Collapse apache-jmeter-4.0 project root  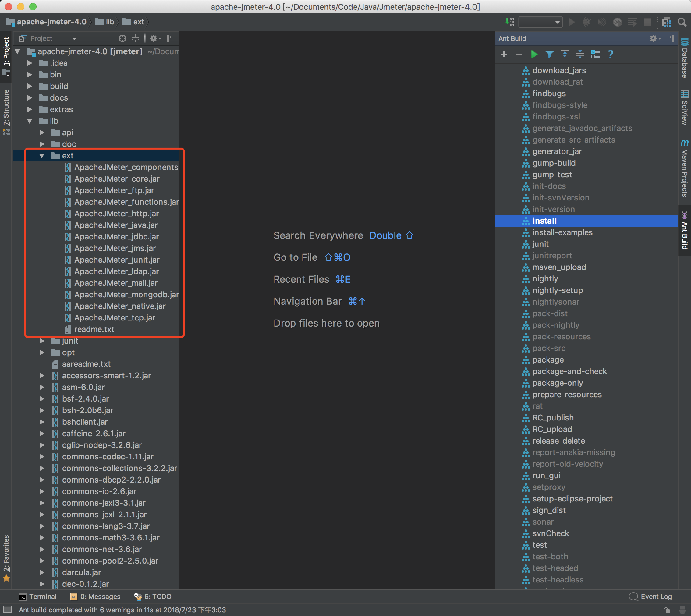pyautogui.click(x=18, y=51)
